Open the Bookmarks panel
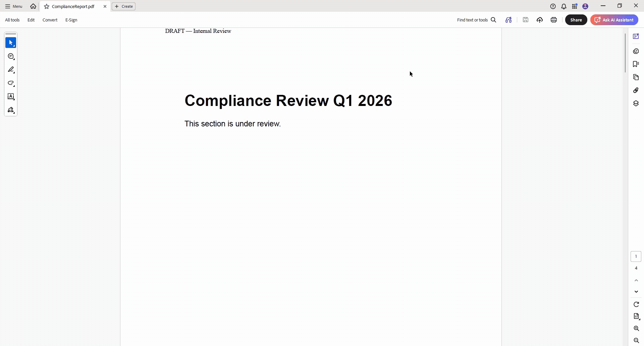Screen dimensions: 644x346 [636, 64]
